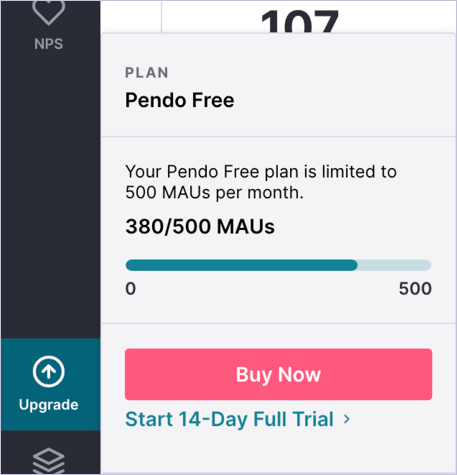Click empty dark sidebar area above Upgrade
Viewport: 457px width, 475px height.
click(x=51, y=200)
